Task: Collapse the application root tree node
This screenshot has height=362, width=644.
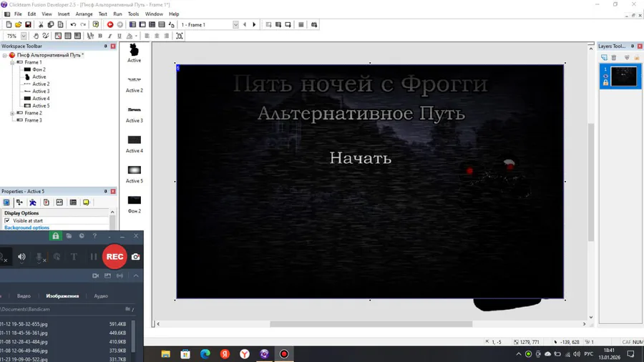Action: pos(4,55)
